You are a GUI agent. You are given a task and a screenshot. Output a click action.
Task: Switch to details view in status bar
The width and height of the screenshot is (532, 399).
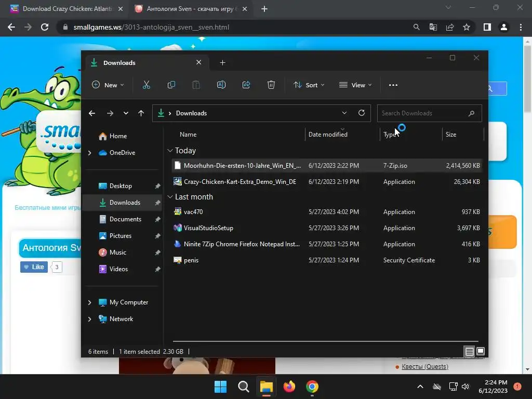(469, 352)
